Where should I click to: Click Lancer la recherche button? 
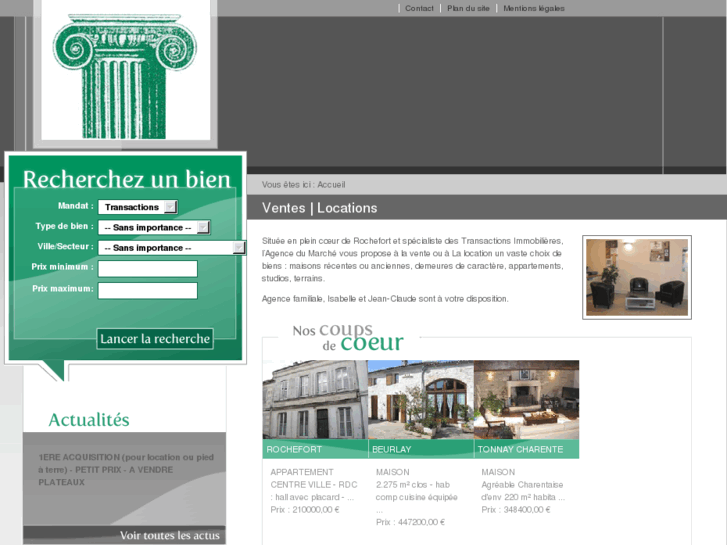pyautogui.click(x=155, y=339)
